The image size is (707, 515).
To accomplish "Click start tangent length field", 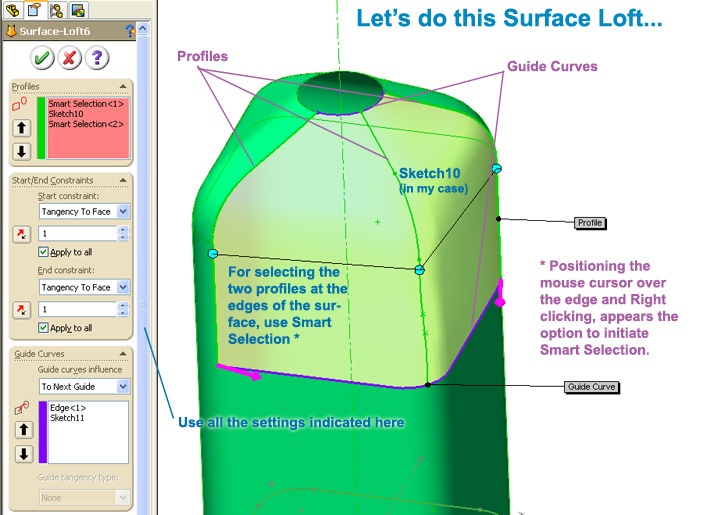I will point(78,234).
